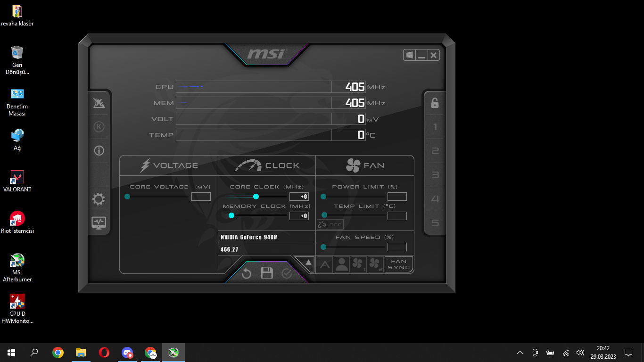Select the CPUID HWMonitor desktop shortcut
The width and height of the screenshot is (644, 362).
(x=17, y=309)
